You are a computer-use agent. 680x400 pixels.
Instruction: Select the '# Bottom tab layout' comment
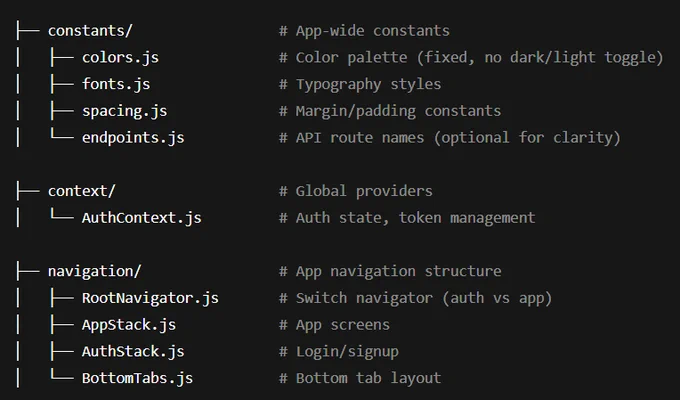[360, 378]
